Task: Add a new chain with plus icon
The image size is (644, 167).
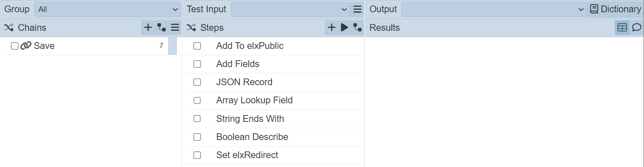Action: point(148,28)
